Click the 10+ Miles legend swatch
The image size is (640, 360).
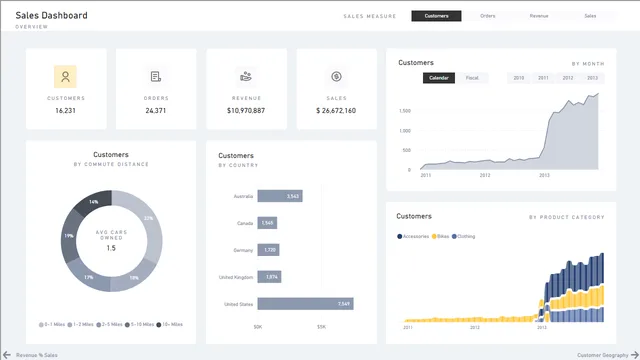pos(159,325)
